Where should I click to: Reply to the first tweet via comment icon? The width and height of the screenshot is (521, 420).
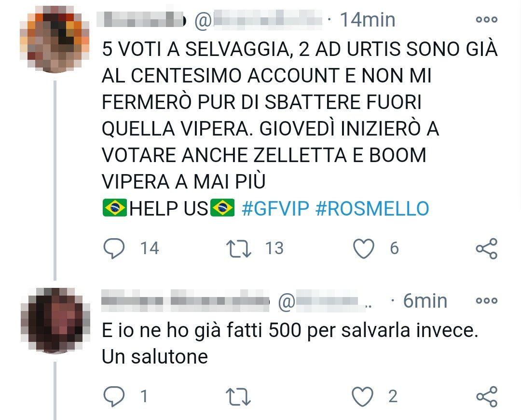pos(114,248)
